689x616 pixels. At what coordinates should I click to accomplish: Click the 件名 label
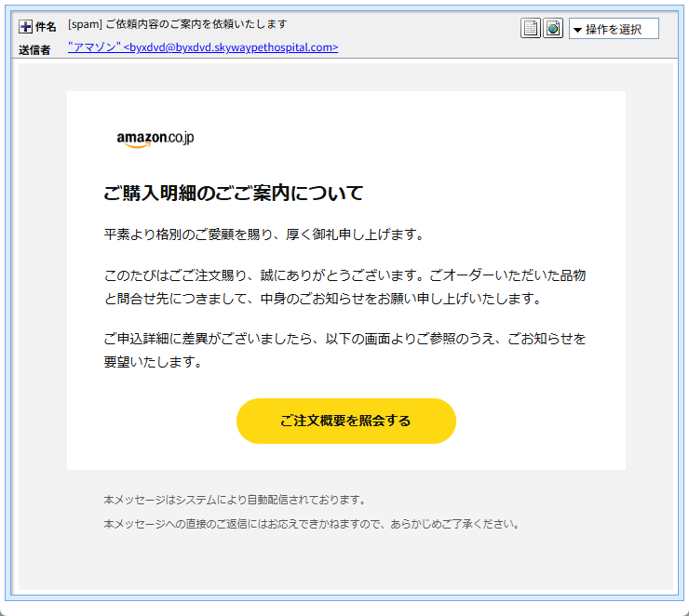coord(46,27)
